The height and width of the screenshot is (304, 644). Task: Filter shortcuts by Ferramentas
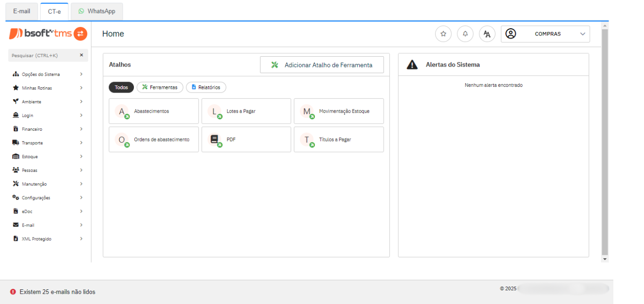[160, 87]
